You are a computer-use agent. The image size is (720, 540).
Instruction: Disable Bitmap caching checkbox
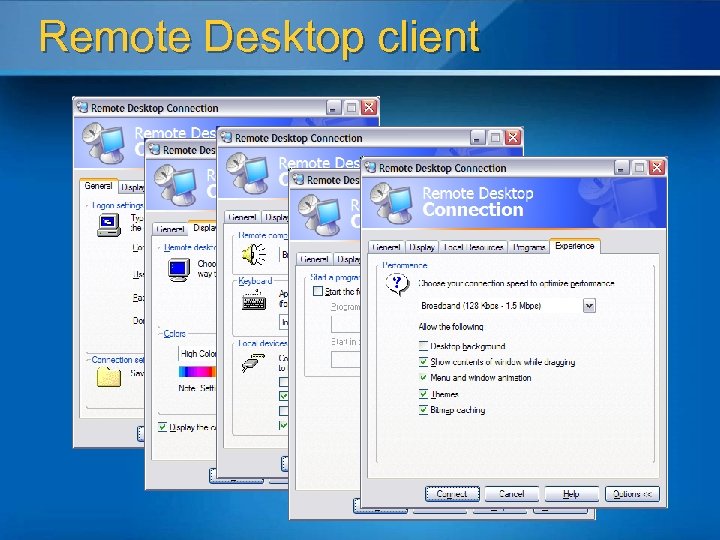coord(423,410)
